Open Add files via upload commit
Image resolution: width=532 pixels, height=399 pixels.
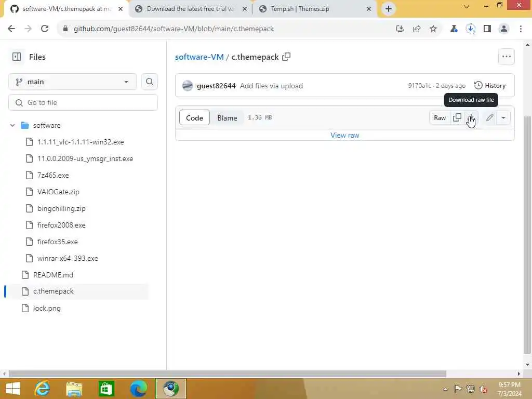tap(271, 86)
